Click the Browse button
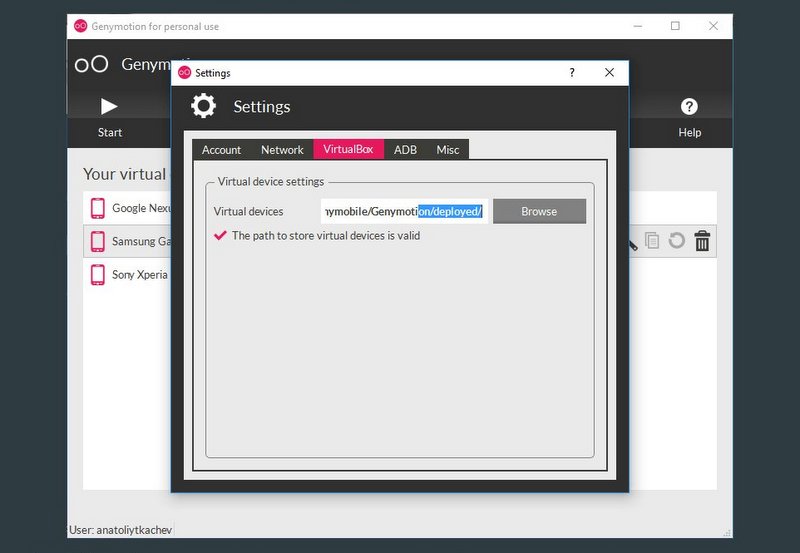Viewport: 800px width, 553px height. pos(539,211)
